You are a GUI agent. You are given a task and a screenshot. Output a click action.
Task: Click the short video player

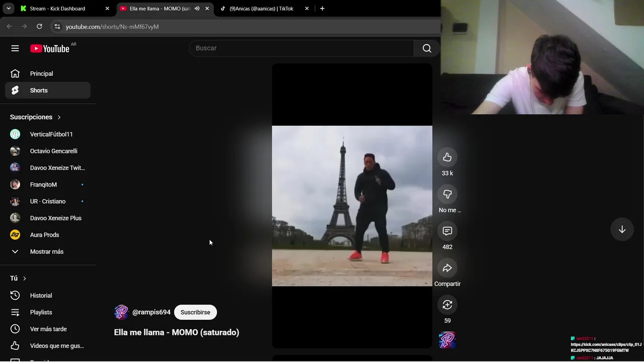(x=352, y=206)
